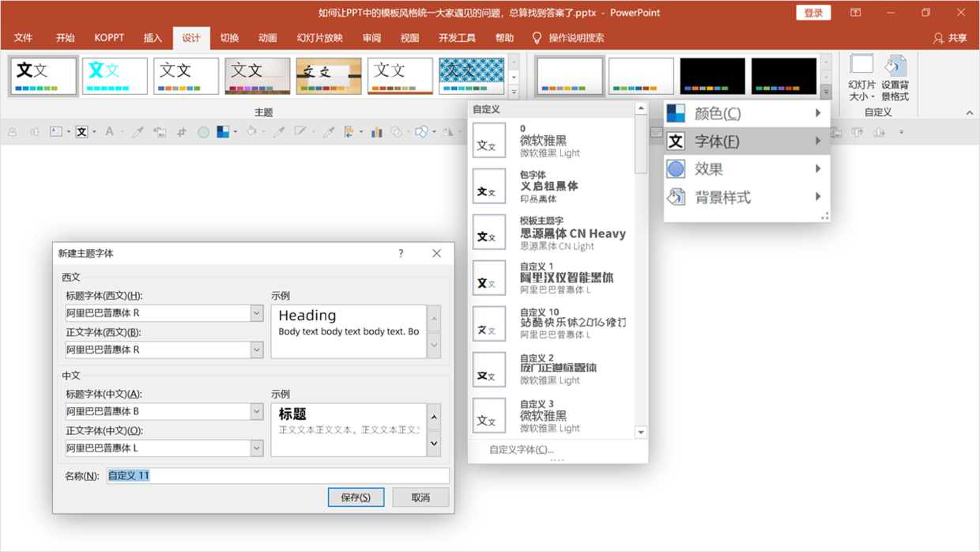The height and width of the screenshot is (552, 980).
Task: Expand the variants gallery More arrow
Action: point(826,91)
